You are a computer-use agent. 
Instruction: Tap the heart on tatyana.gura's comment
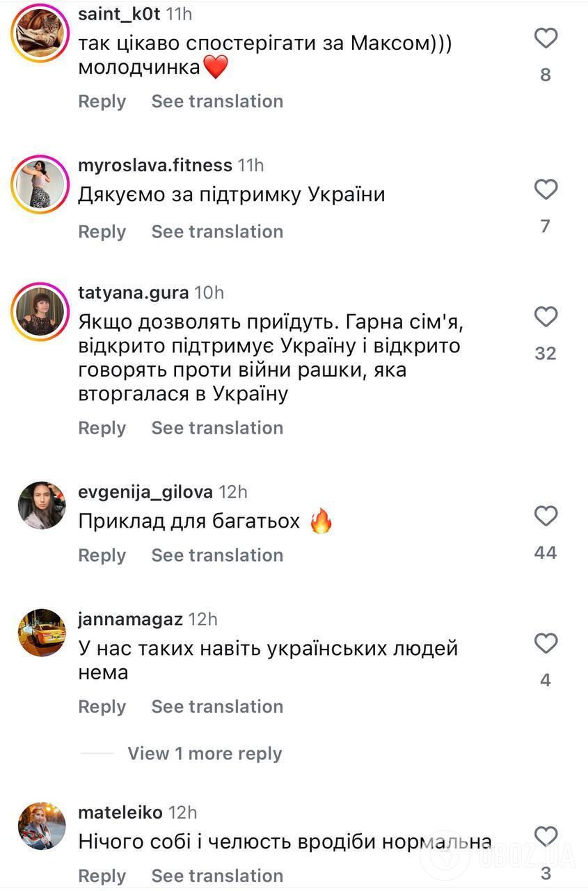pyautogui.click(x=546, y=317)
